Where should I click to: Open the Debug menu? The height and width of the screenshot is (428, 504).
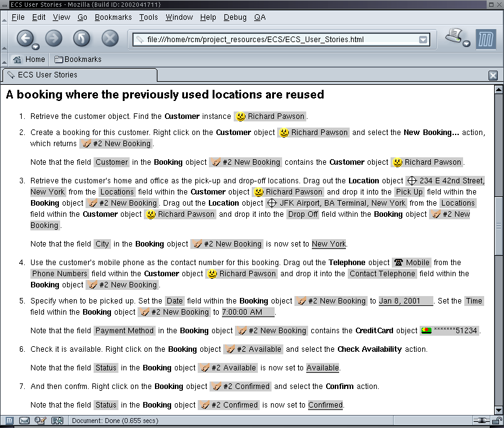click(235, 17)
